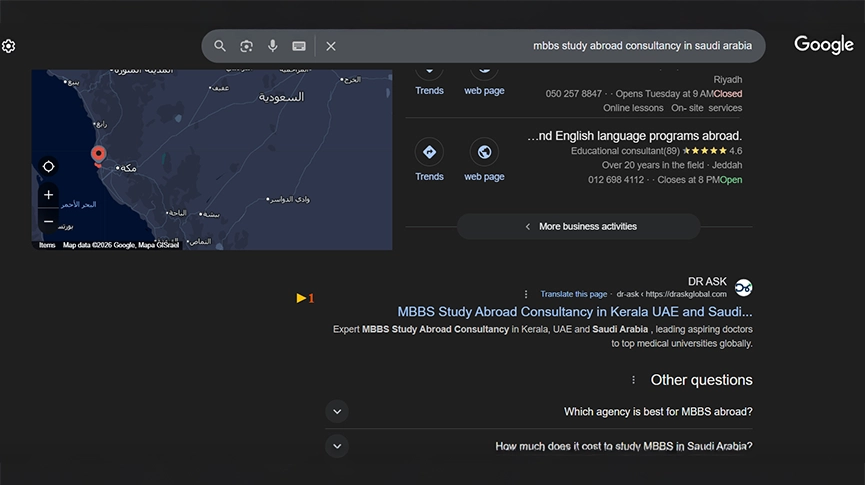The width and height of the screenshot is (865, 485).
Task: Clear the search query with X
Action: (x=331, y=46)
